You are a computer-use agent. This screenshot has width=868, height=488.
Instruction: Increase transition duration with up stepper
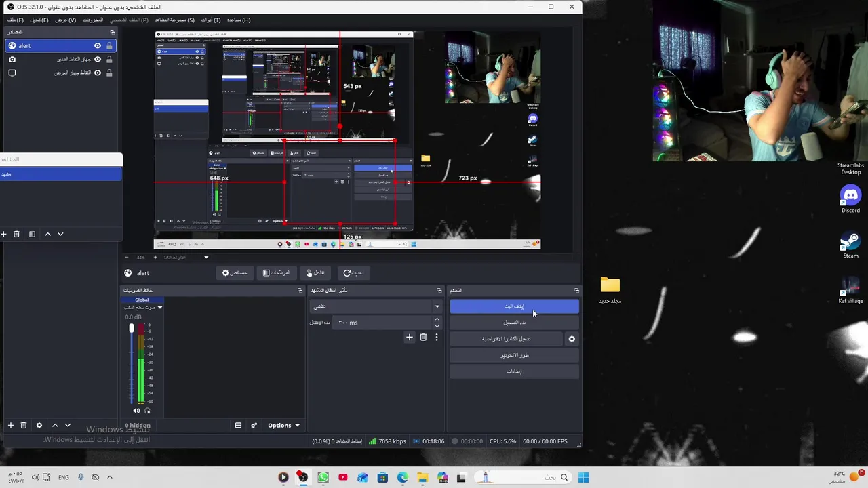(x=437, y=319)
